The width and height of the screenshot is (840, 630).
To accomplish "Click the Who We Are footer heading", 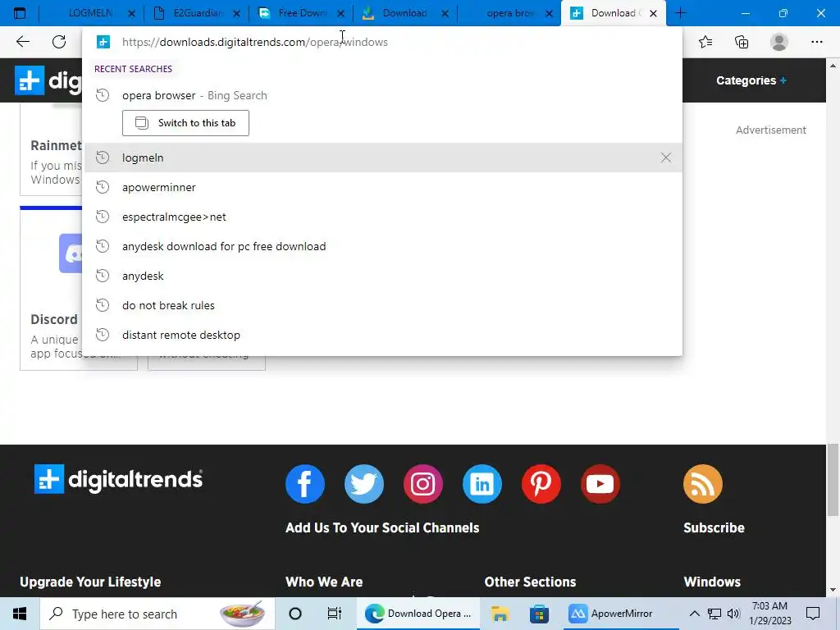I will [x=324, y=582].
